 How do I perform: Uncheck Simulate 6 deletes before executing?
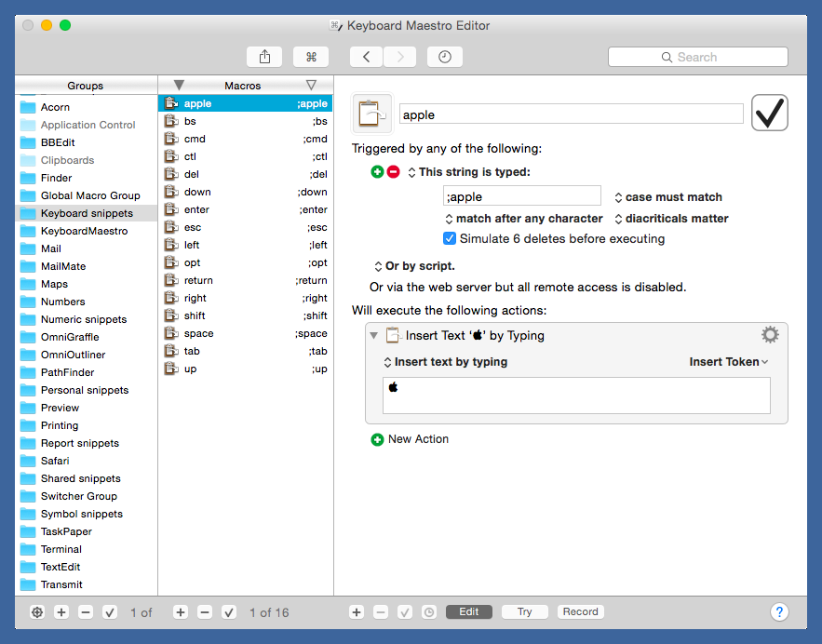(450, 239)
